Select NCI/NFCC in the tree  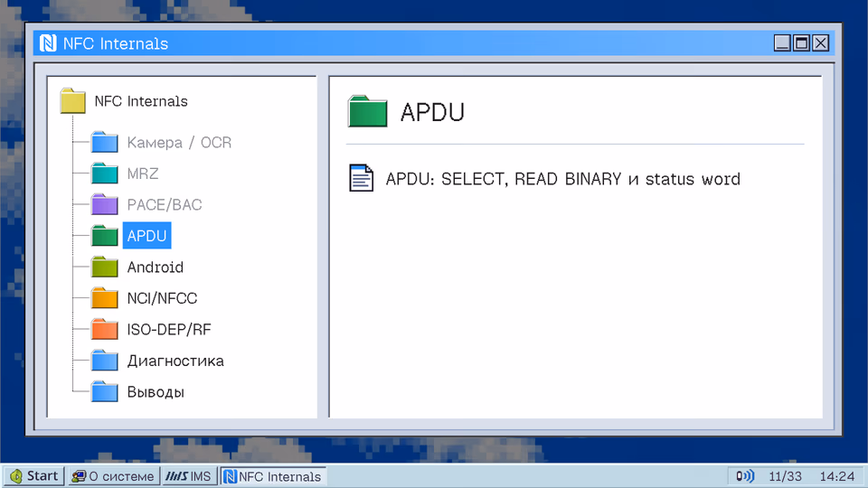[x=162, y=298]
